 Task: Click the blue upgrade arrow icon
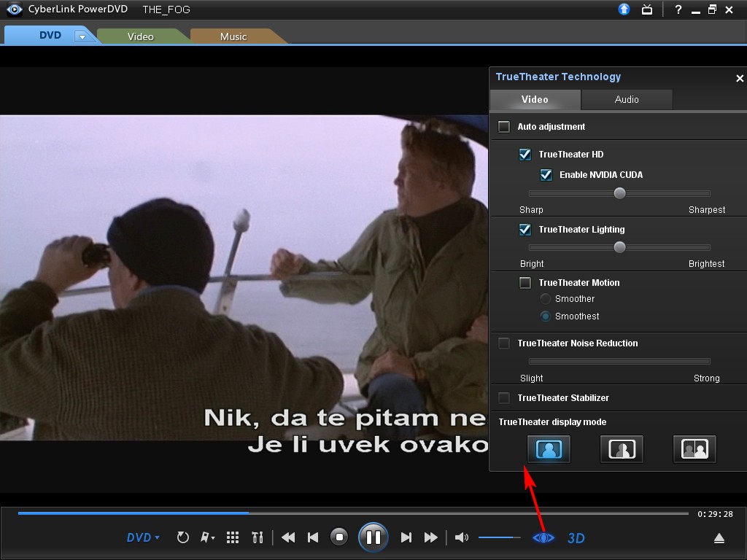click(x=624, y=9)
